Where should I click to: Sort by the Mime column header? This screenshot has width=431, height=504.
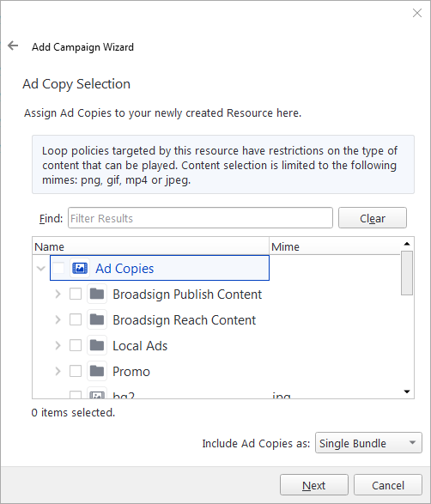(334, 246)
